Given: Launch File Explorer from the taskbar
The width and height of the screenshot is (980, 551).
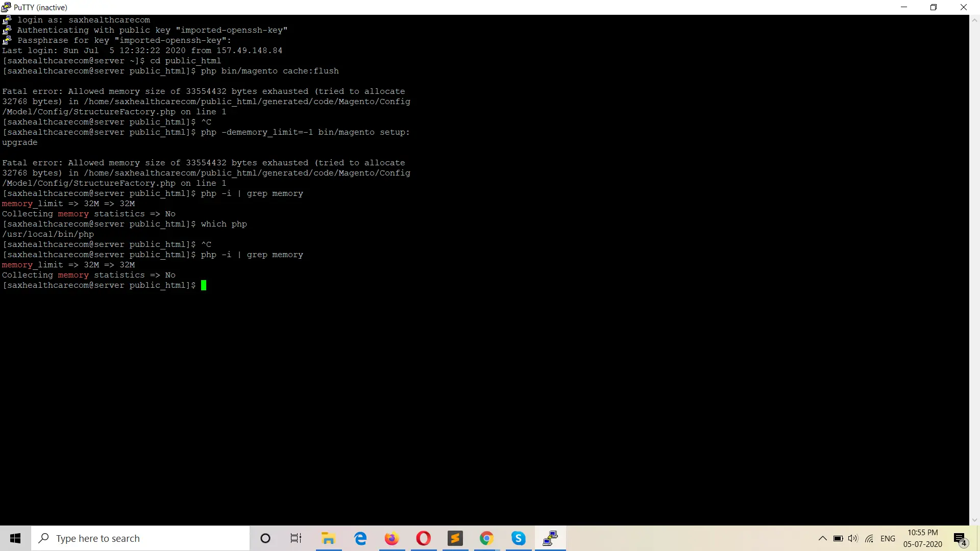Looking at the screenshot, I should coord(328,538).
